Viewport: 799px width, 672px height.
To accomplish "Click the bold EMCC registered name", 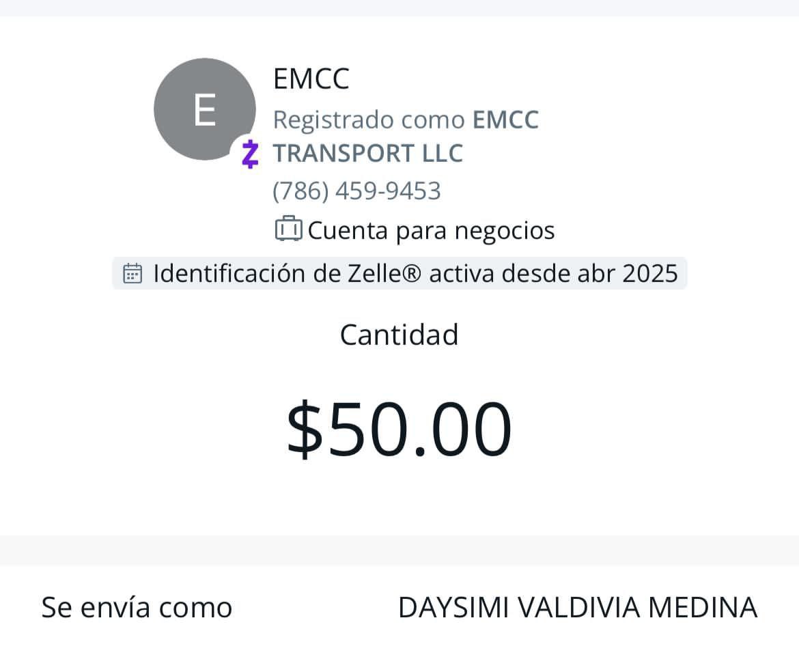I will pos(505,120).
